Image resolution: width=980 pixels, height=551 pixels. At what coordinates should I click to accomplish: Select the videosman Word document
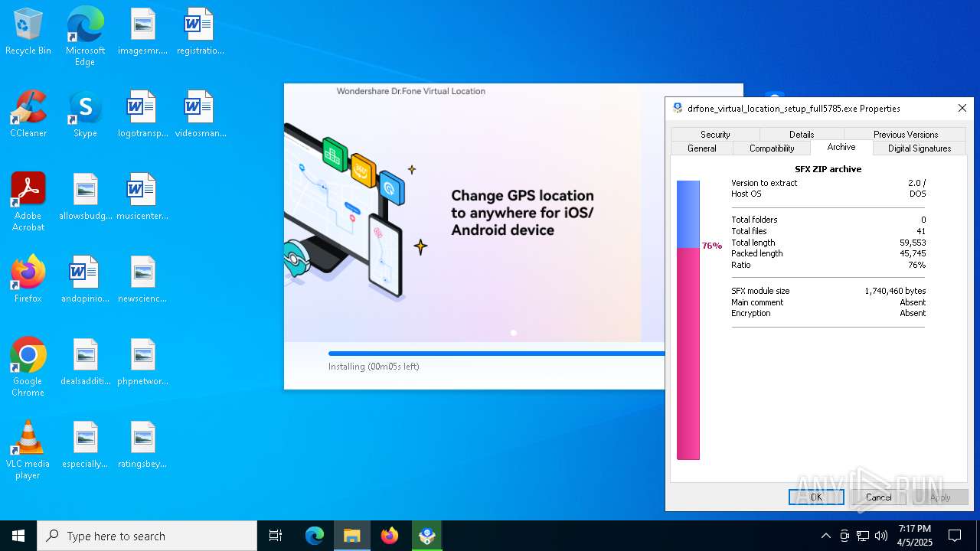pyautogui.click(x=200, y=115)
